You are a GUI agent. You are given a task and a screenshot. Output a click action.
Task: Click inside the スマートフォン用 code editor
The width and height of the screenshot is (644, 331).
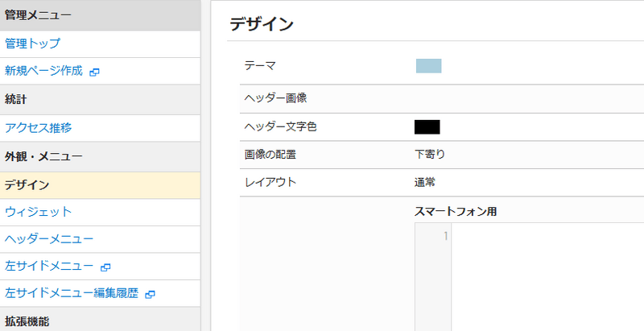[x=547, y=277]
